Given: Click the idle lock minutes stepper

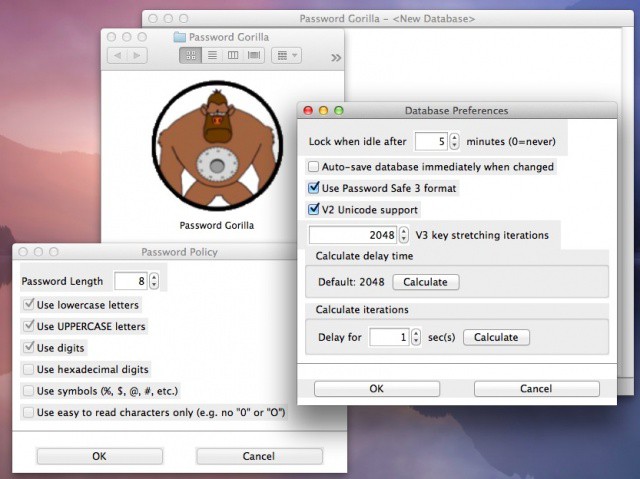Looking at the screenshot, I should point(454,142).
